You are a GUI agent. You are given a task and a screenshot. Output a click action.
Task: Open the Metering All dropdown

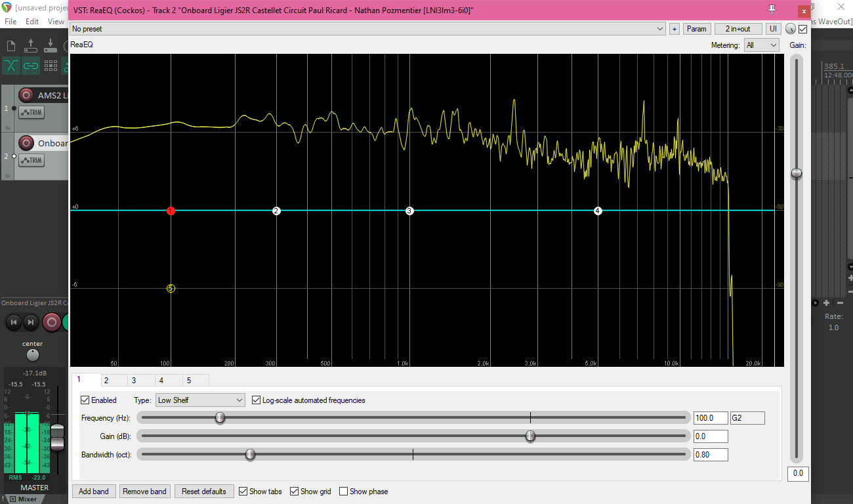[x=761, y=45]
